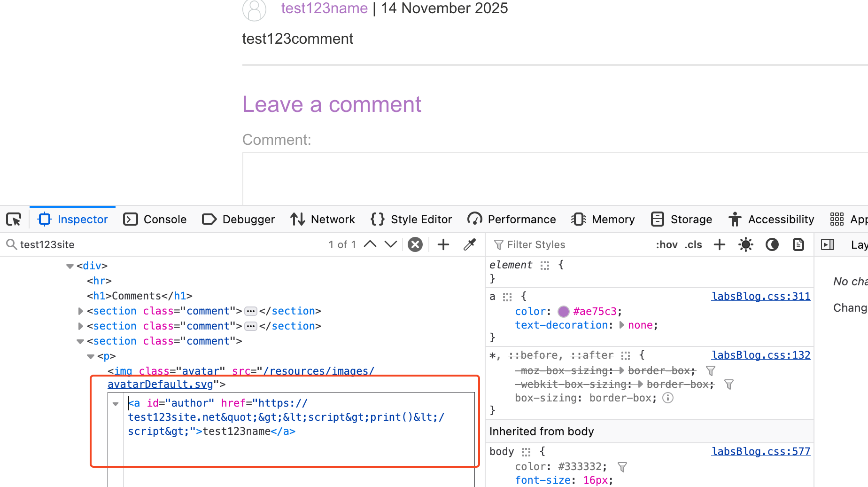
Task: Go to next search result
Action: click(x=391, y=244)
